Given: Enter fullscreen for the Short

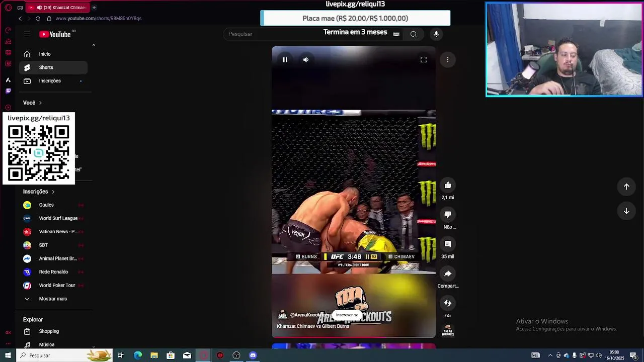Looking at the screenshot, I should 424,60.
